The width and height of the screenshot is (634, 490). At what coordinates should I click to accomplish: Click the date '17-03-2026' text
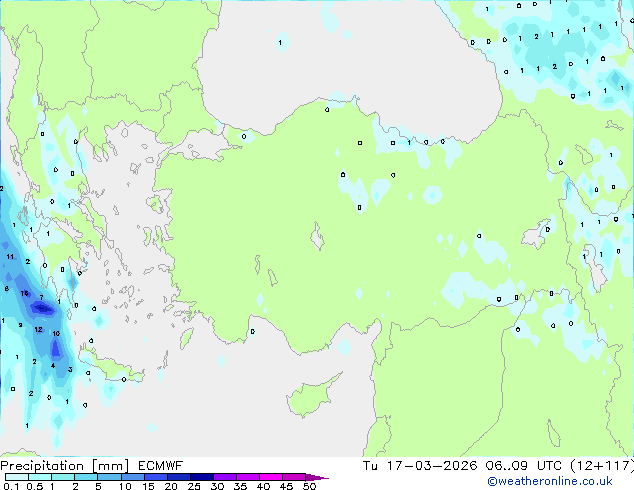(x=432, y=466)
